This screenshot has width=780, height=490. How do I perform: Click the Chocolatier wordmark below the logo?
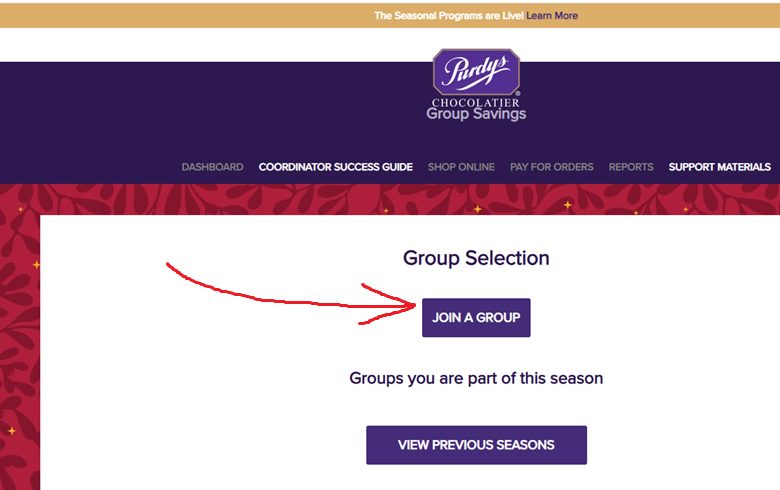click(x=476, y=103)
